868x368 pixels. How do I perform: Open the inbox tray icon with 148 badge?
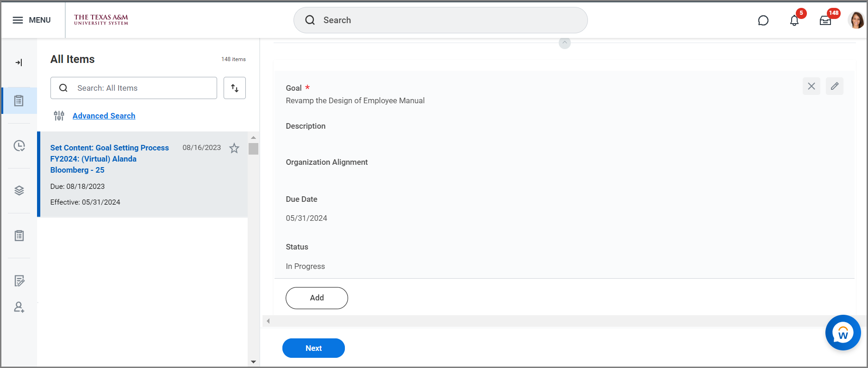pos(825,20)
